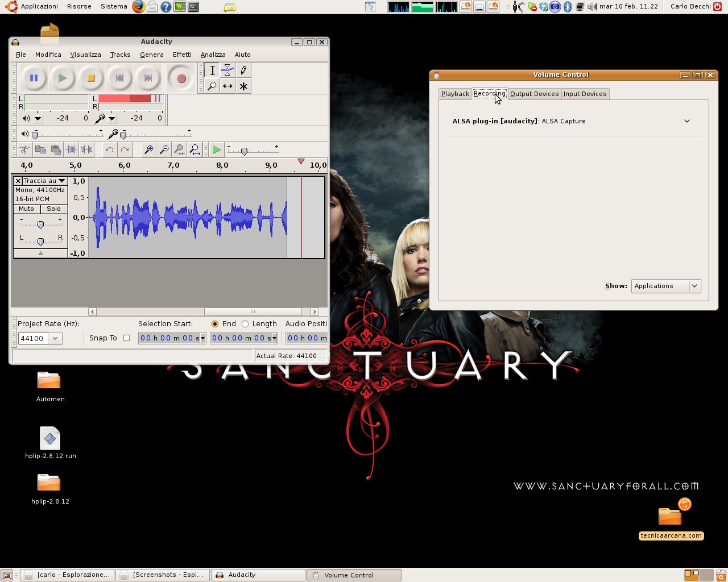The image size is (728, 582).
Task: Click the Fit selection in window icon
Action: pyautogui.click(x=179, y=150)
